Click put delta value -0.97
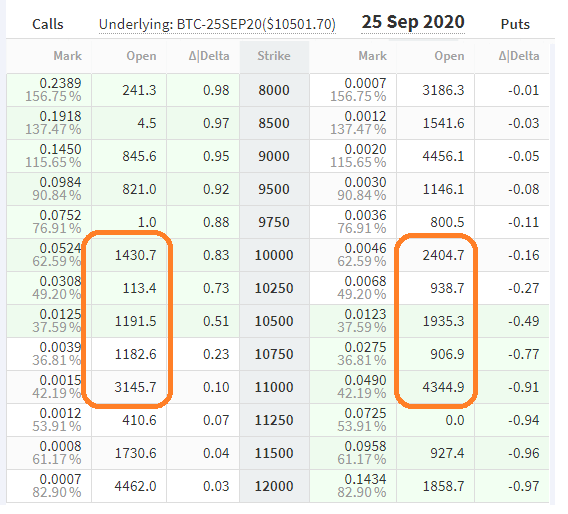Image resolution: width=568 pixels, height=514 pixels. coord(524,486)
